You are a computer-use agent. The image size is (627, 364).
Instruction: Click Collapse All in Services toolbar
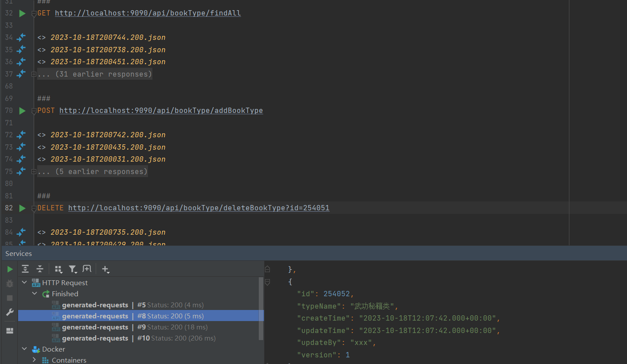coord(40,269)
